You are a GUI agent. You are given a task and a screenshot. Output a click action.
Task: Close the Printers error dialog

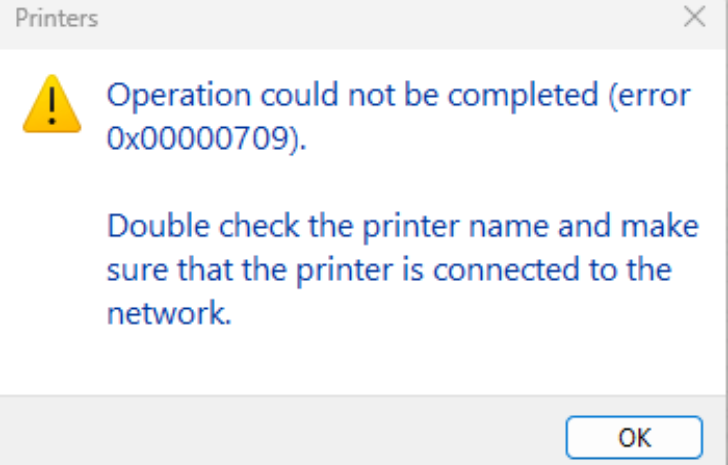tap(695, 17)
